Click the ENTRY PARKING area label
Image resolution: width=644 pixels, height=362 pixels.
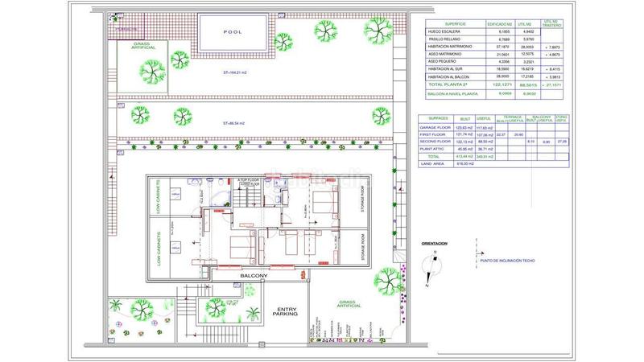click(x=287, y=311)
